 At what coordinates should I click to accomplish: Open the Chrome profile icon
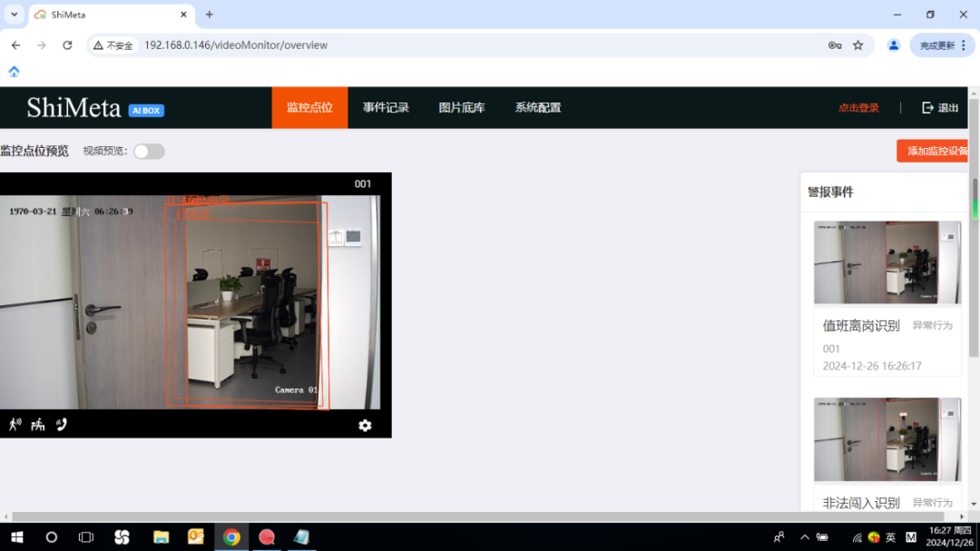pyautogui.click(x=894, y=45)
